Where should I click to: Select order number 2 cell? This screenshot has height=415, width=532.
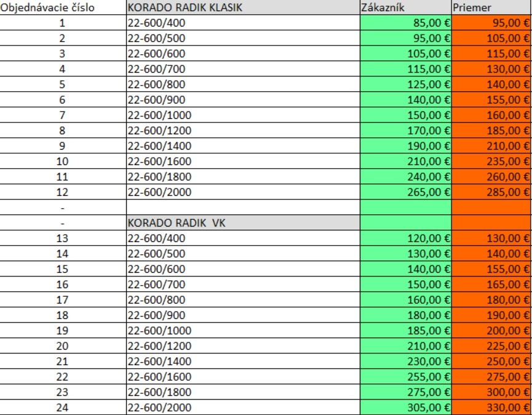click(x=63, y=38)
